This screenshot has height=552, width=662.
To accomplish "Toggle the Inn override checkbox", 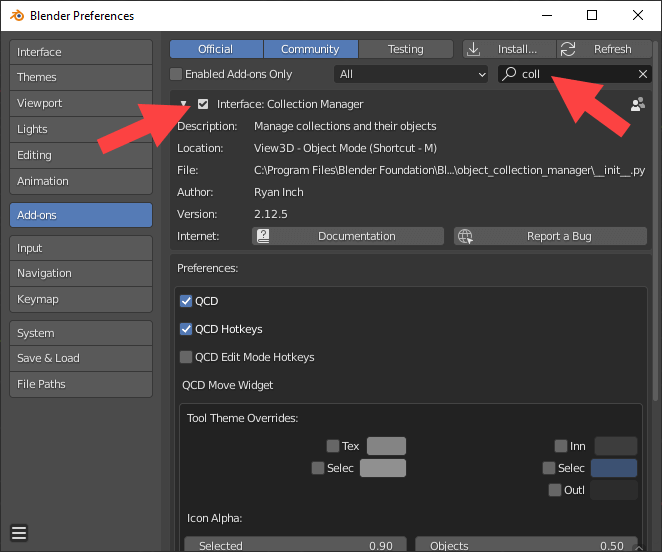I will tap(561, 446).
